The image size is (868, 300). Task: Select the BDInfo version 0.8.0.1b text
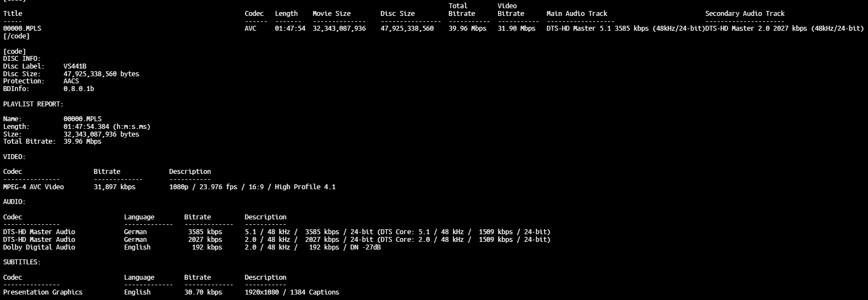tap(79, 89)
